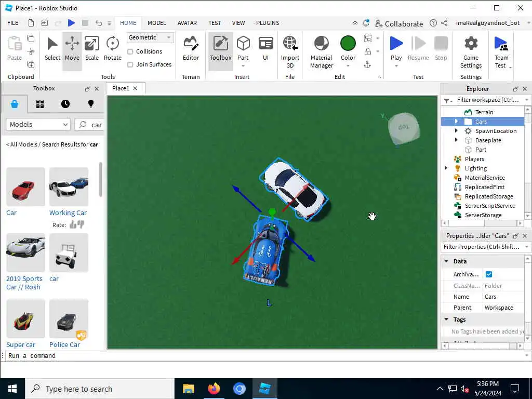This screenshot has height=399, width=532.
Task: Click the Paste clipboard button
Action: [x=14, y=48]
